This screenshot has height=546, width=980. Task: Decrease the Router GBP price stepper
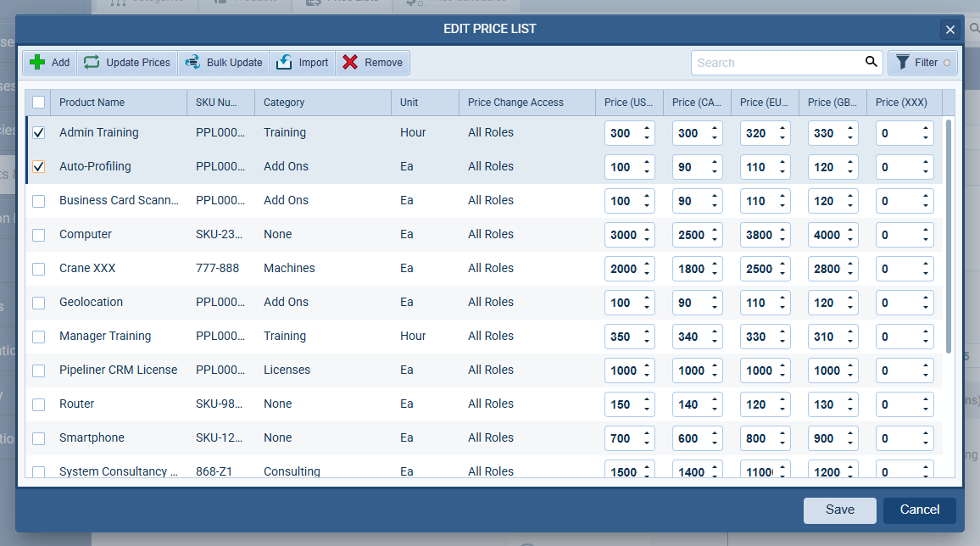pyautogui.click(x=852, y=409)
